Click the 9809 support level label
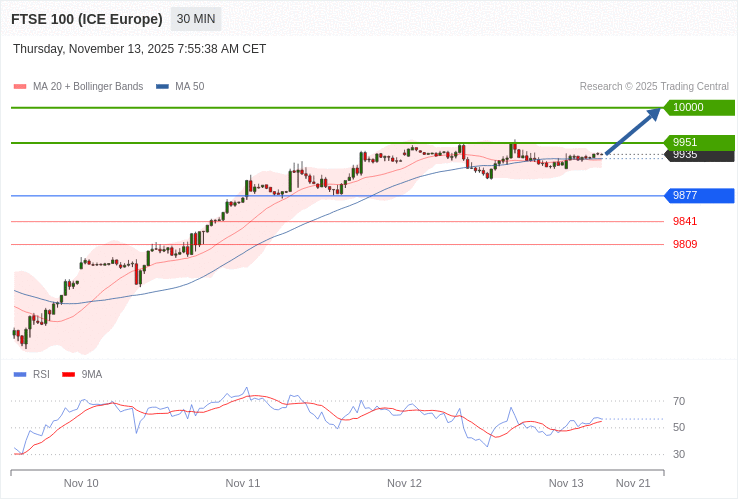The width and height of the screenshot is (738, 500). point(685,244)
